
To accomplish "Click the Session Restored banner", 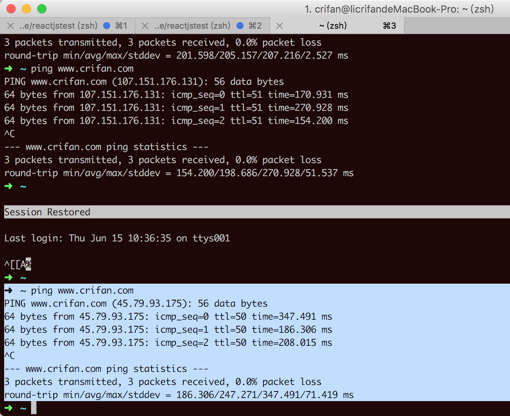I will click(x=257, y=212).
